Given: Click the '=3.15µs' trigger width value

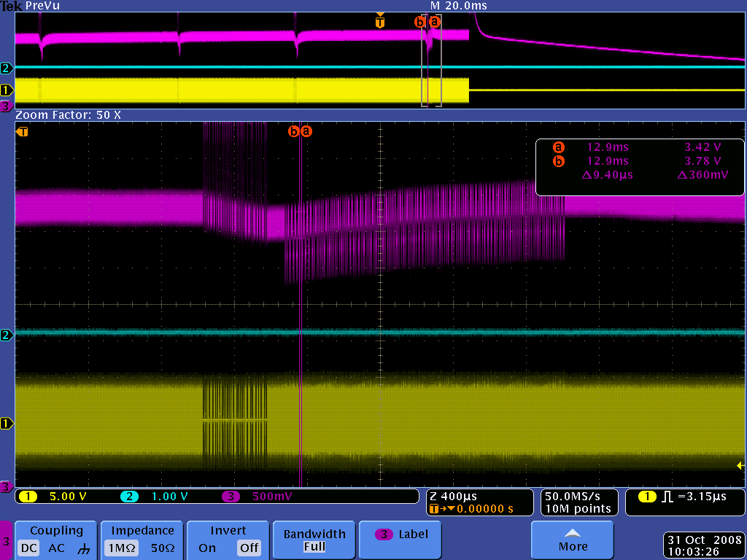Looking at the screenshot, I should (x=701, y=497).
